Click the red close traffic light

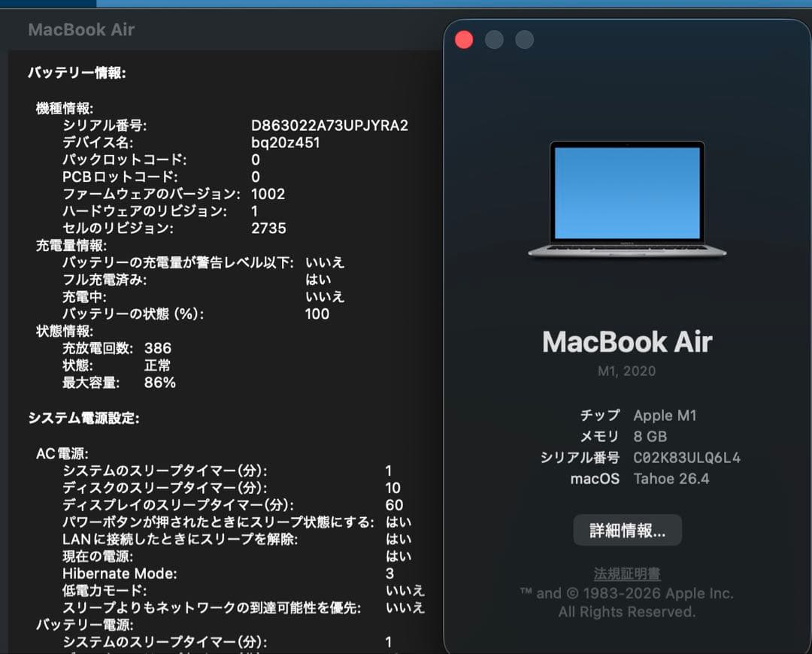click(464, 39)
